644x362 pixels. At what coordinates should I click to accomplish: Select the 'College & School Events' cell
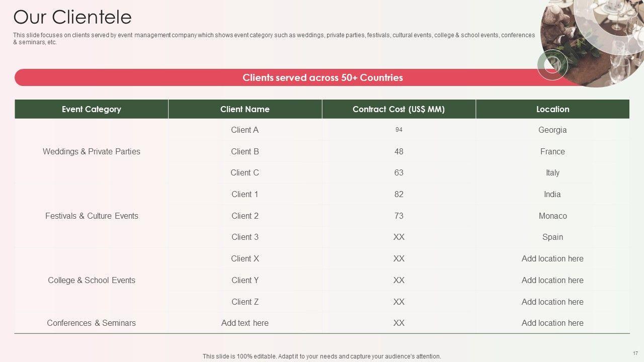click(x=92, y=280)
